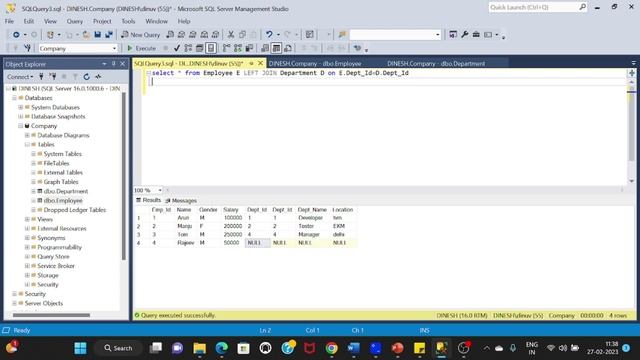
Task: Expand the dbo.Department table node
Action: [33, 191]
